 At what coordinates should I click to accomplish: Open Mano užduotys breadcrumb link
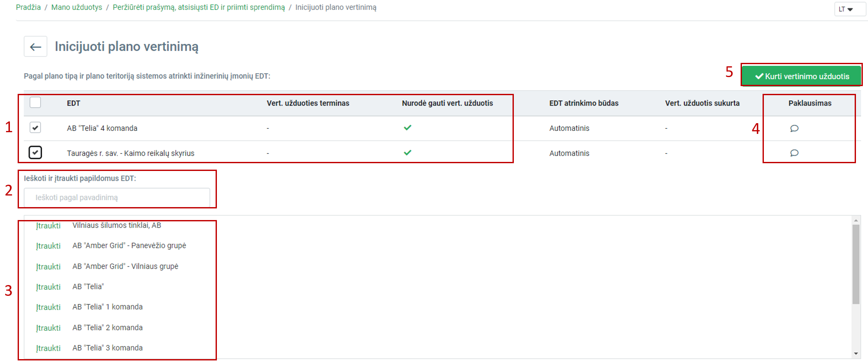77,7
